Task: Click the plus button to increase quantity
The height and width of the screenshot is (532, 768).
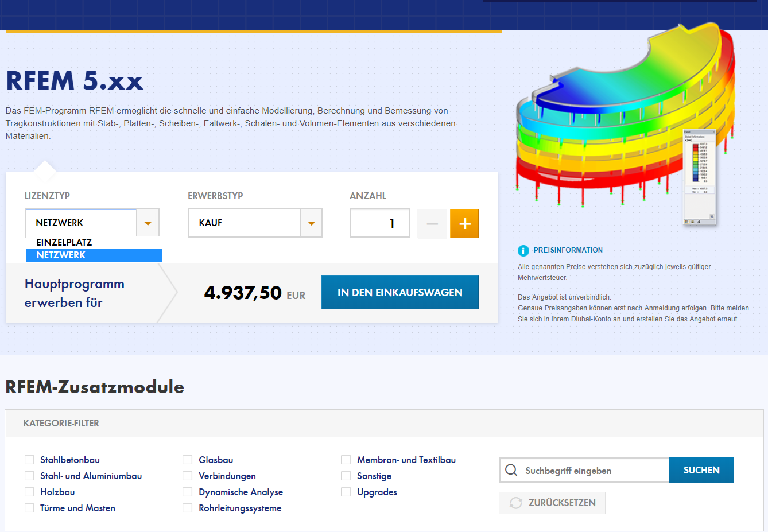Action: [x=464, y=223]
